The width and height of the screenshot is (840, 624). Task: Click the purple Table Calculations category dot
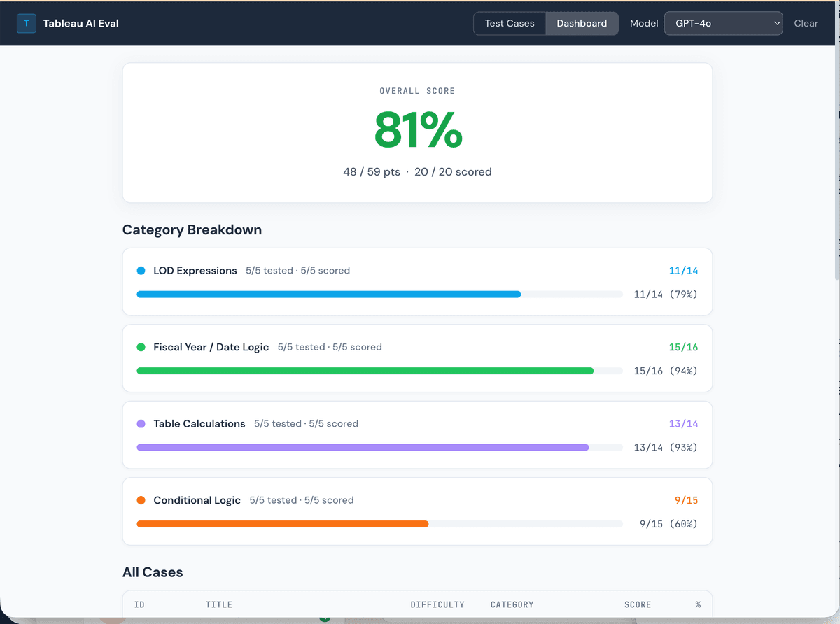142,423
